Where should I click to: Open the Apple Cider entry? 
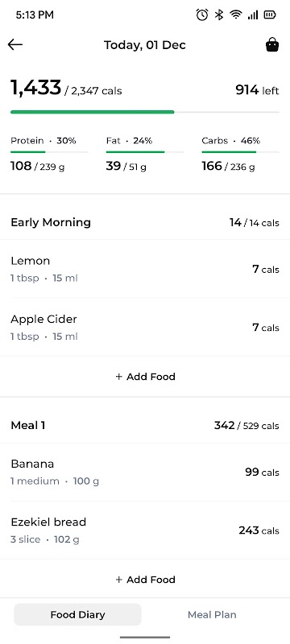point(145,328)
